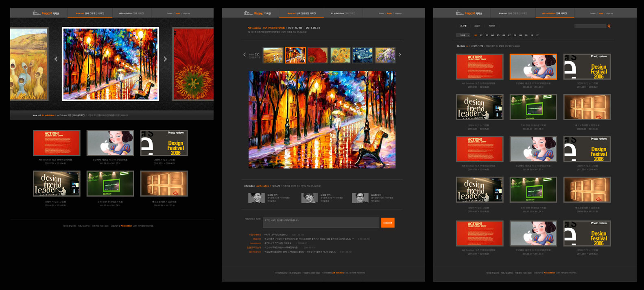Click the 'design trend leader' card on the left page

coord(57,184)
